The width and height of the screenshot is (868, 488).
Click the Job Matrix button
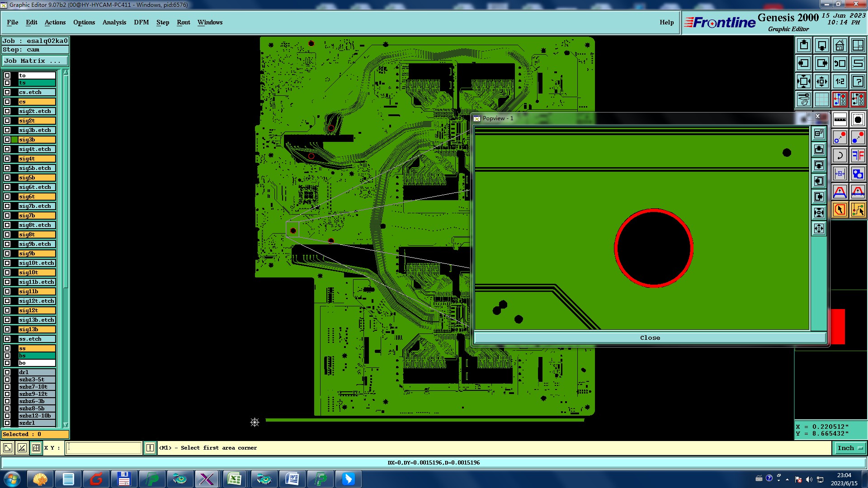[x=35, y=61]
